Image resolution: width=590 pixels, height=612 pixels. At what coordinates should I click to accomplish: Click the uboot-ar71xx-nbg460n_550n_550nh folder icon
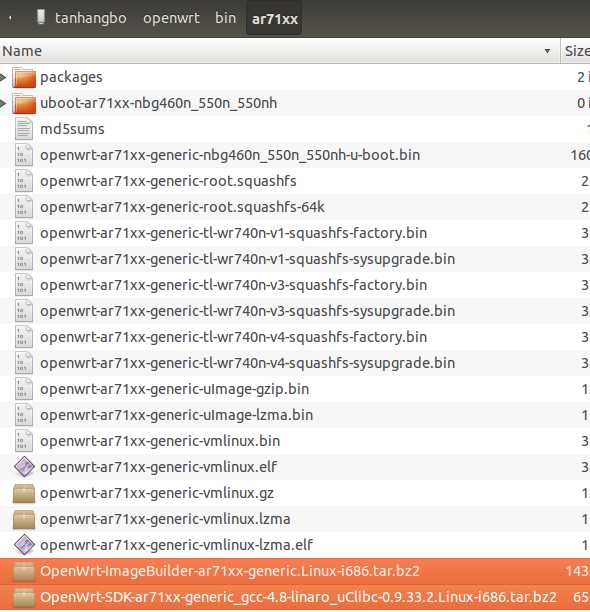pos(24,103)
